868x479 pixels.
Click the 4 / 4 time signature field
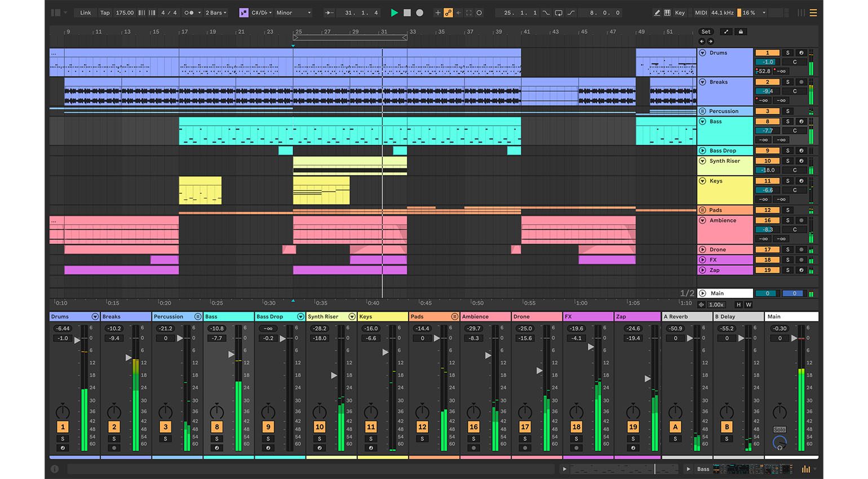169,12
